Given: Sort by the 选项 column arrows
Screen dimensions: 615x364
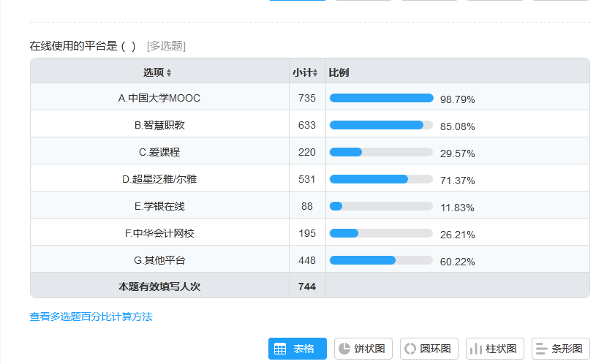Looking at the screenshot, I should pyautogui.click(x=169, y=73).
